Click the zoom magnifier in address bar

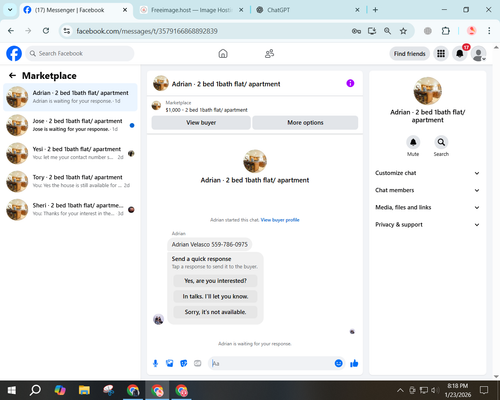[387, 31]
